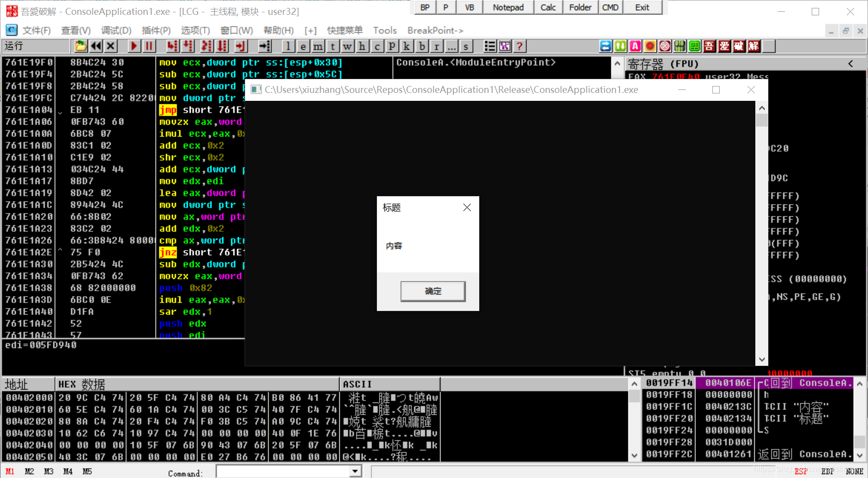Viewport: 868px width, 478px height.
Task: Open the BreakPoint-> menu
Action: coord(435,31)
